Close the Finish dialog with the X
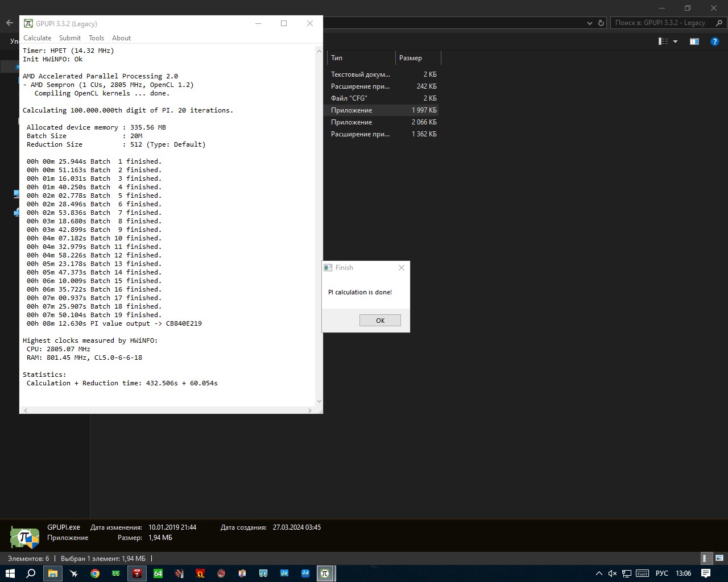 click(402, 268)
